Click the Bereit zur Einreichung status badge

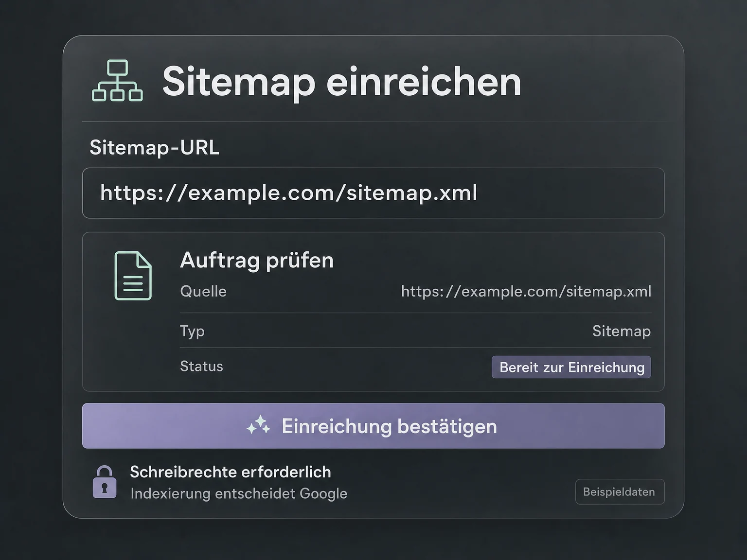point(571,367)
